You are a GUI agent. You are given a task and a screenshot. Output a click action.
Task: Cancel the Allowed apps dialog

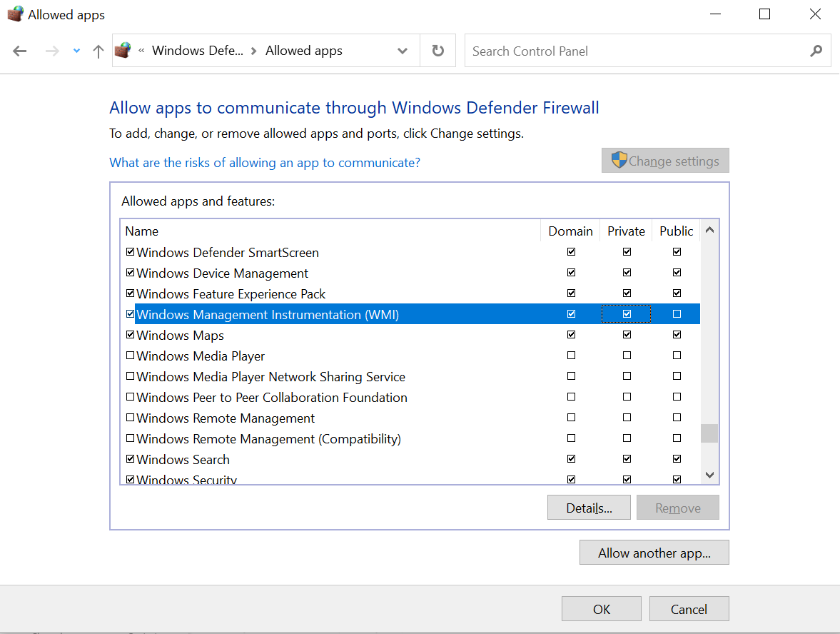point(689,609)
